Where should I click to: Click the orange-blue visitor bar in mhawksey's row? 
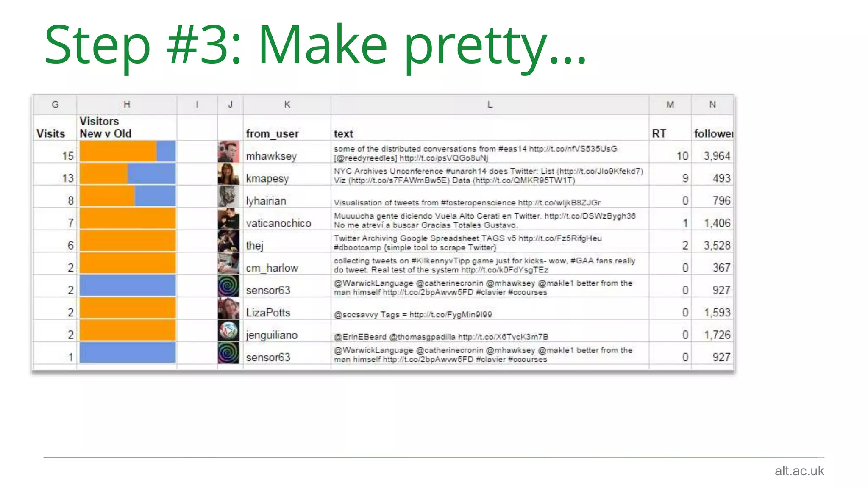pyautogui.click(x=128, y=151)
